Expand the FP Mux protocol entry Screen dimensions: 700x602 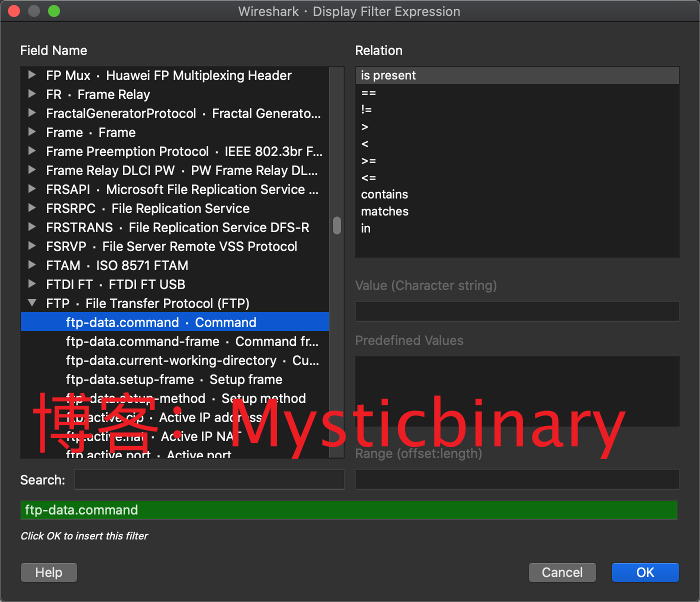tap(32, 75)
